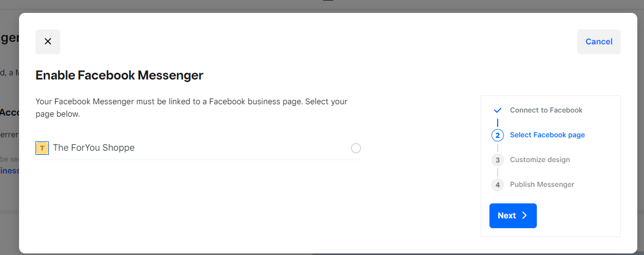This screenshot has height=255, width=644.
Task: Click the chevron arrow inside Next button
Action: (x=524, y=216)
